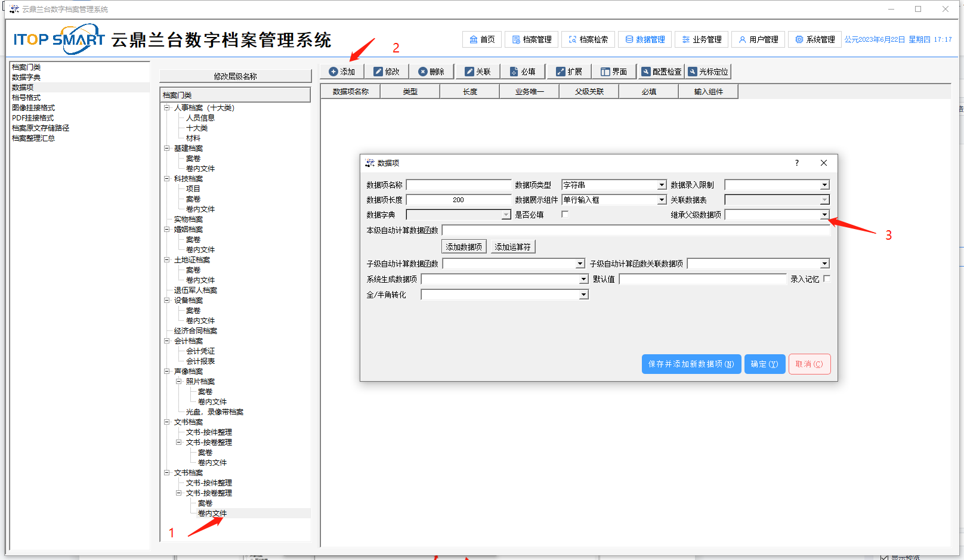Screen dimensions: 964x560
Task: Toggle the 是否必填 checkbox
Action: pos(565,214)
